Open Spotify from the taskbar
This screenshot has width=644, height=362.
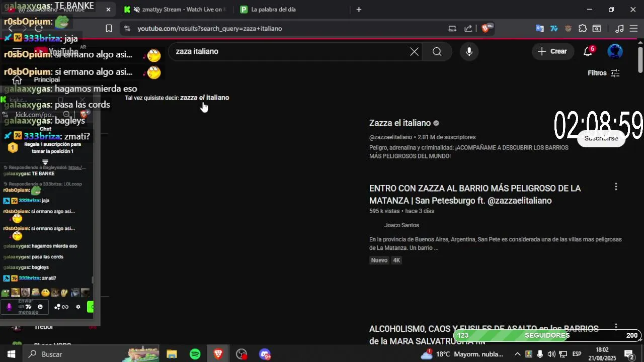click(195, 354)
